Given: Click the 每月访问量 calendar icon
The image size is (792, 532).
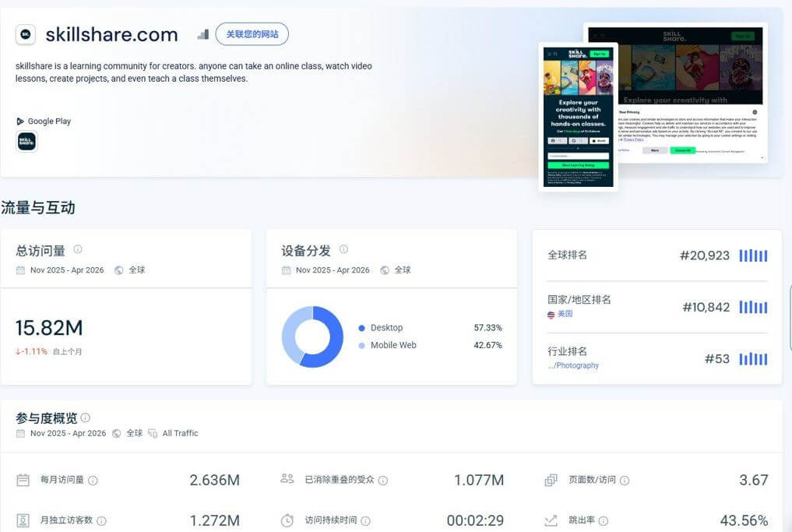Looking at the screenshot, I should (23, 480).
